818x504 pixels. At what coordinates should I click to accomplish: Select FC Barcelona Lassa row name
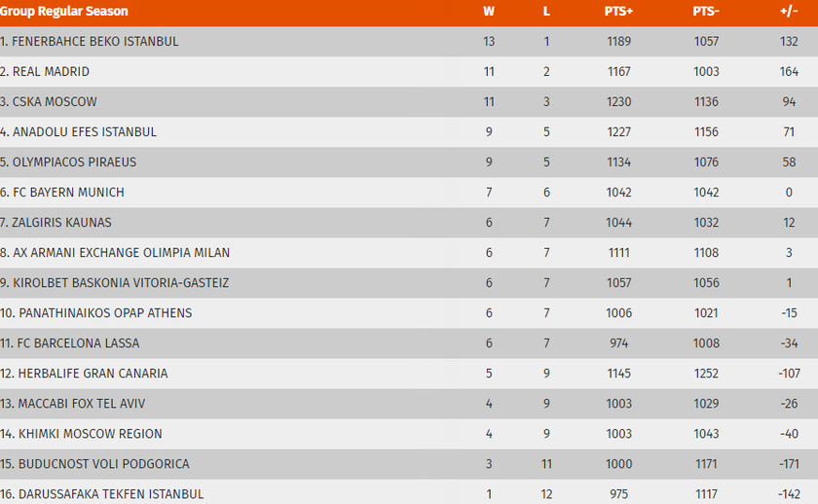[76, 343]
